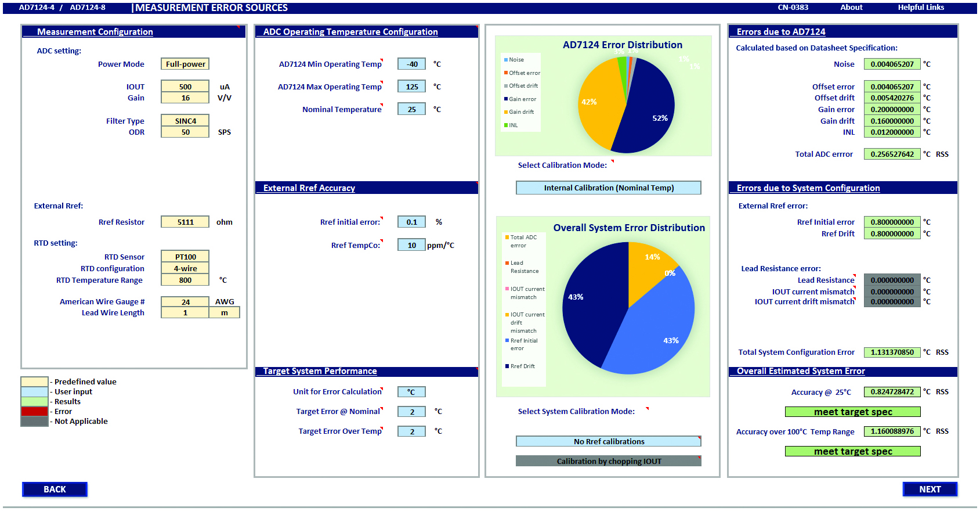Click the Total ADC error value 0.256527642
Image resolution: width=980 pixels, height=511 pixels.
(x=892, y=154)
